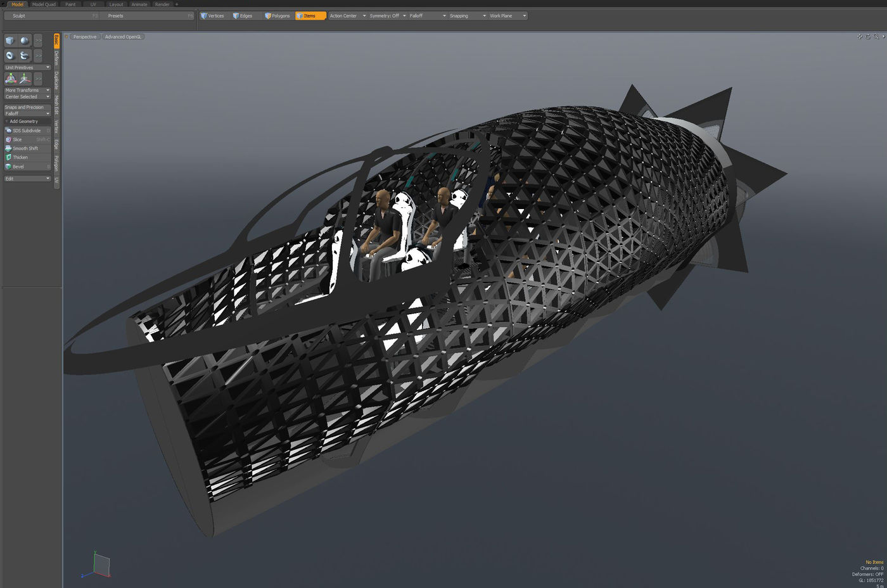Activate the Transform tool icon
The width and height of the screenshot is (887, 588).
pos(11,79)
